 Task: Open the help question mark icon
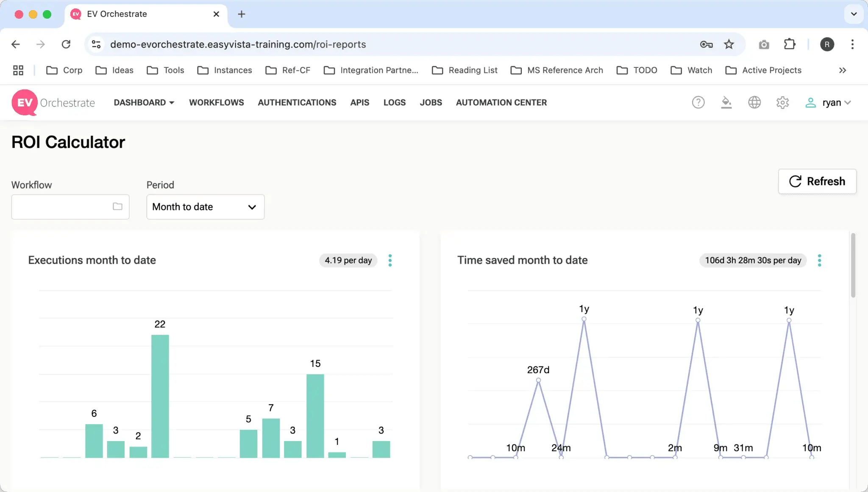click(698, 103)
